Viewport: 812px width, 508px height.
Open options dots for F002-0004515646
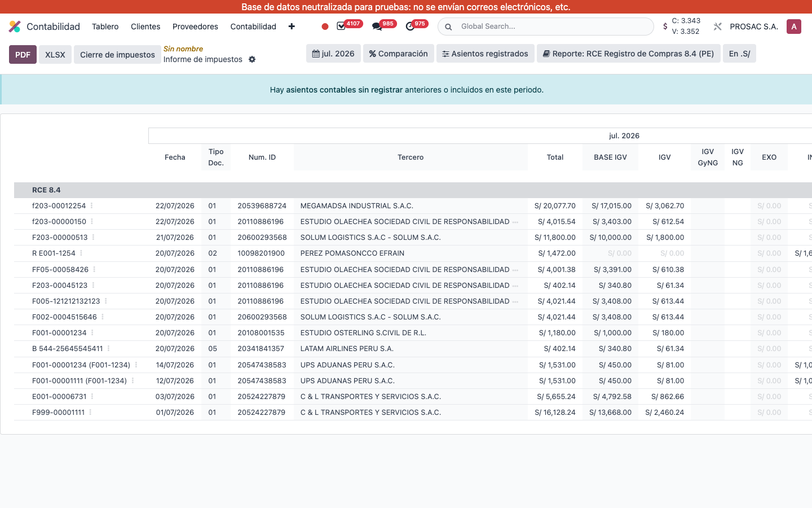pyautogui.click(x=103, y=317)
